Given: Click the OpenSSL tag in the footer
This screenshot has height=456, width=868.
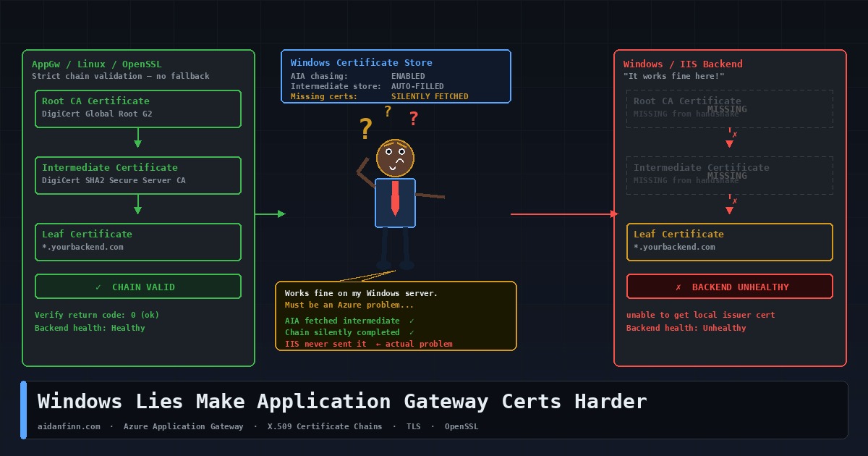Looking at the screenshot, I should click(x=461, y=426).
